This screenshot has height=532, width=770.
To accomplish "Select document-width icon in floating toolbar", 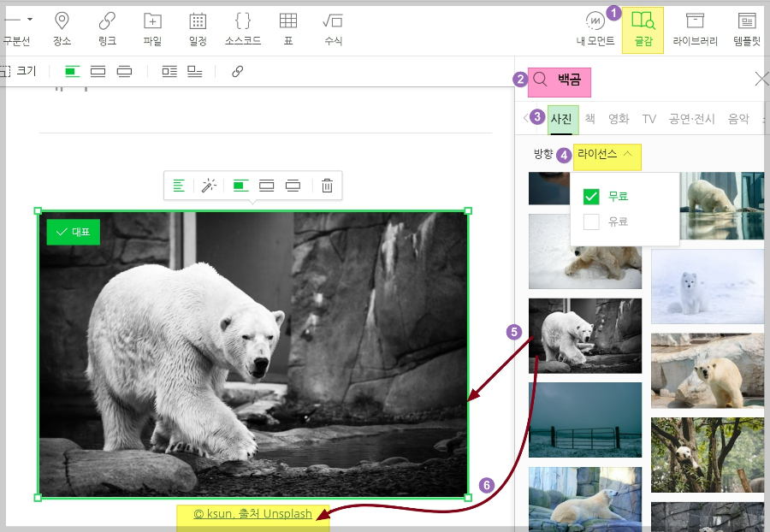I will (267, 186).
